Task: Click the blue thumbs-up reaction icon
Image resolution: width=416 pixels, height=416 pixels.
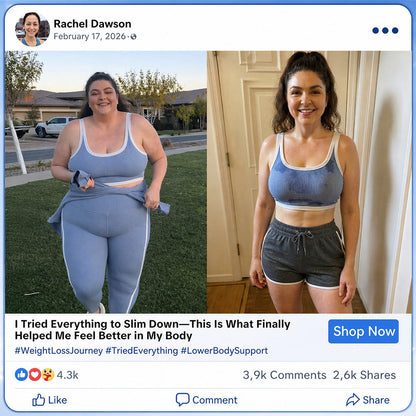Action: (x=21, y=375)
